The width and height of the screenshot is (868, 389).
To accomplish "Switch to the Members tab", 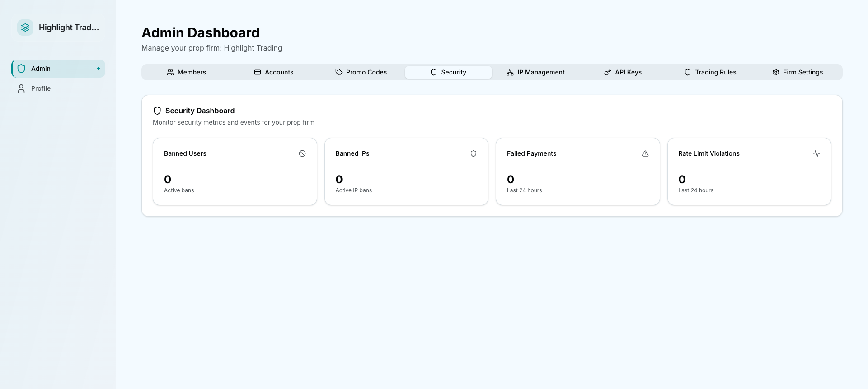I will tap(186, 72).
